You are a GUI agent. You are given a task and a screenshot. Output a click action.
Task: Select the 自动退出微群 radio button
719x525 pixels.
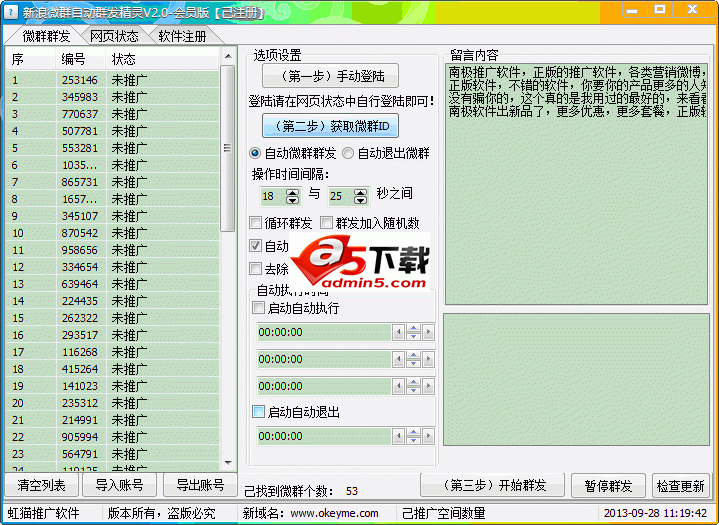pyautogui.click(x=348, y=154)
